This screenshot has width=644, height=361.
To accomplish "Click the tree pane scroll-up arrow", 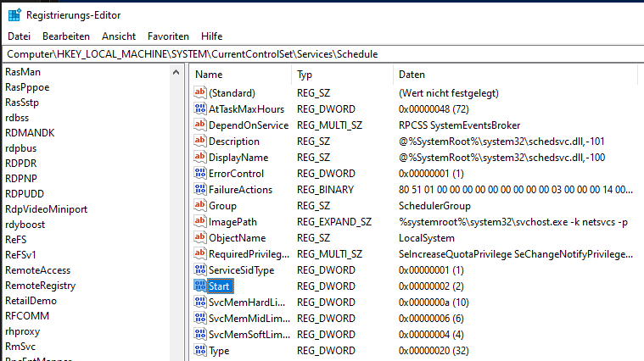I will [176, 73].
